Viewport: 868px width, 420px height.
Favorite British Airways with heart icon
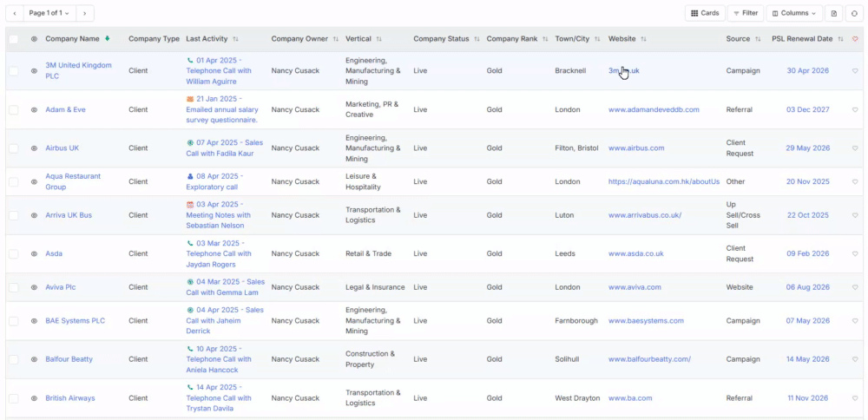[855, 397]
